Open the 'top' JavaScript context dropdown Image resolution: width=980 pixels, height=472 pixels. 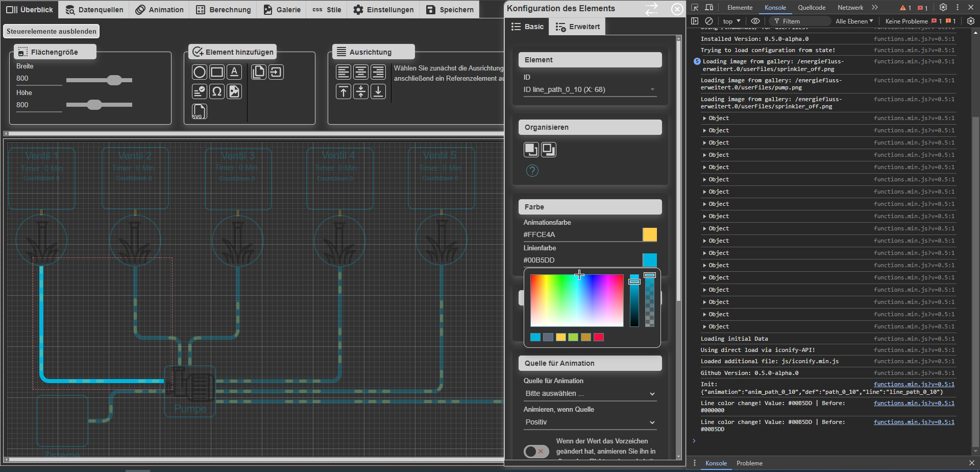point(731,21)
